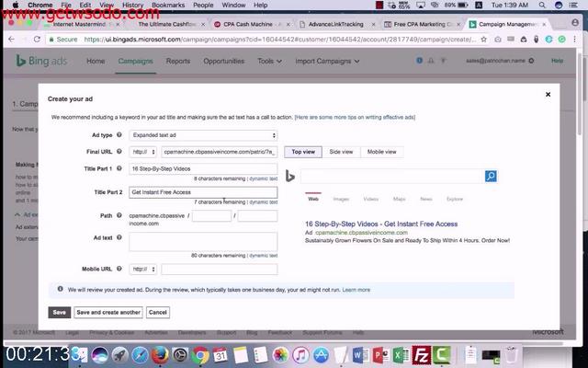Image resolution: width=588 pixels, height=368 pixels.
Task: Open tips on writing effective ads link
Action: click(x=355, y=117)
